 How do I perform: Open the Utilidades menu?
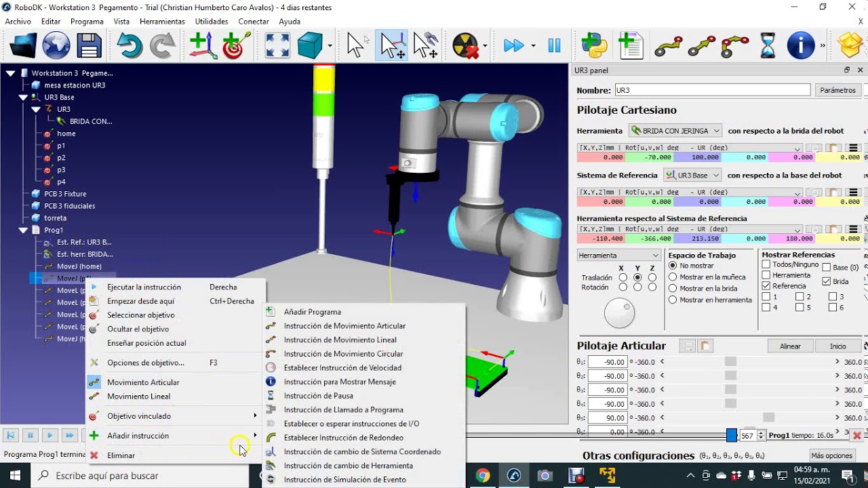click(x=212, y=22)
